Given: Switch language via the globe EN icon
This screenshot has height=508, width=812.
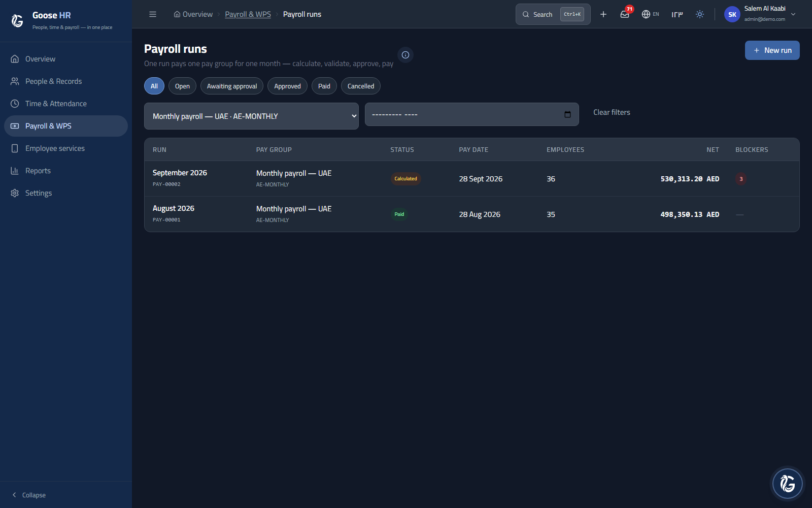Looking at the screenshot, I should (x=650, y=14).
